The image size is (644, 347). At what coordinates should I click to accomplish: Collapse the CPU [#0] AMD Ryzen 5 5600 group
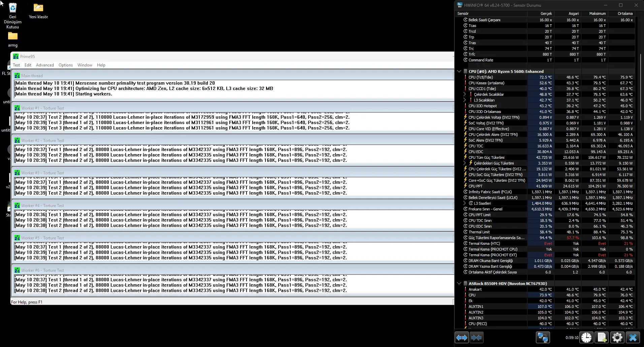(x=459, y=71)
